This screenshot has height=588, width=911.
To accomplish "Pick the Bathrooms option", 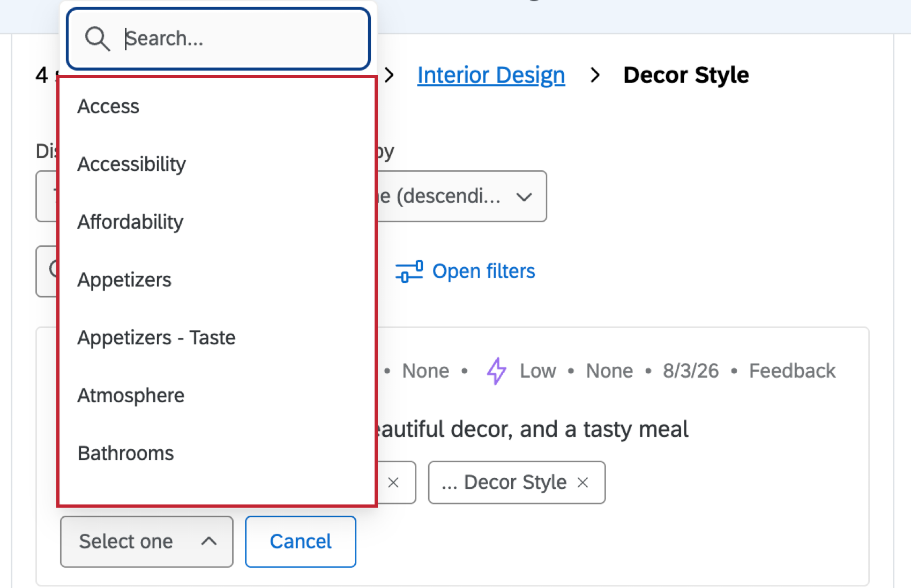I will [x=217, y=454].
